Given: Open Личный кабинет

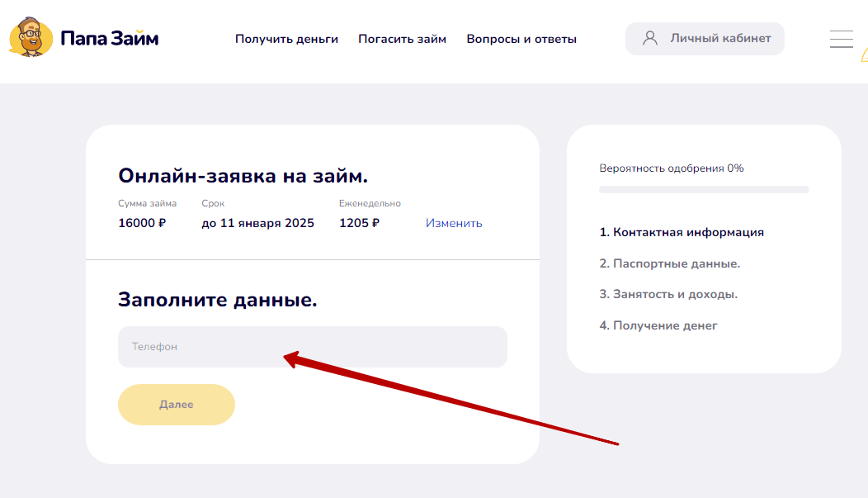Looking at the screenshot, I should [x=705, y=38].
